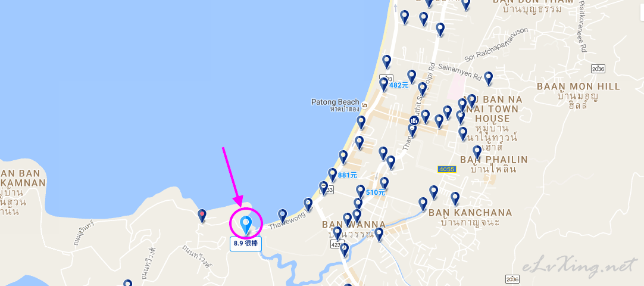Viewport: 644px width, 286px height.
Task: Click the pin on Thawewong Rd label
Action: pyautogui.click(x=282, y=216)
